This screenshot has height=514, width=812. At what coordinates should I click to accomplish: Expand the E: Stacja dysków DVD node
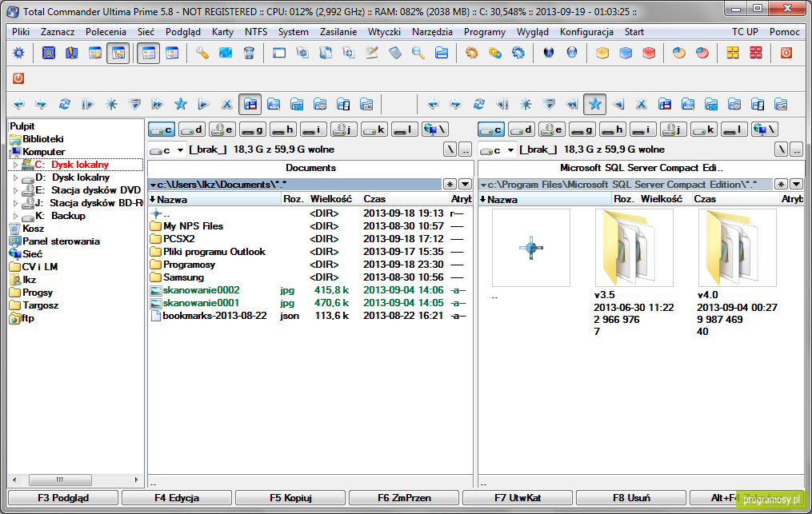pyautogui.click(x=15, y=190)
